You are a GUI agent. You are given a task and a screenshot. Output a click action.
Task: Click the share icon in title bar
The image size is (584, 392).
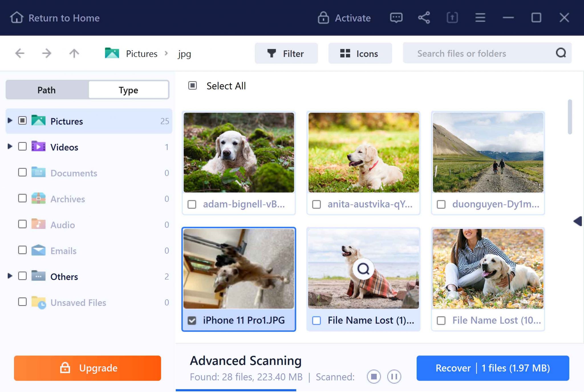pyautogui.click(x=423, y=18)
